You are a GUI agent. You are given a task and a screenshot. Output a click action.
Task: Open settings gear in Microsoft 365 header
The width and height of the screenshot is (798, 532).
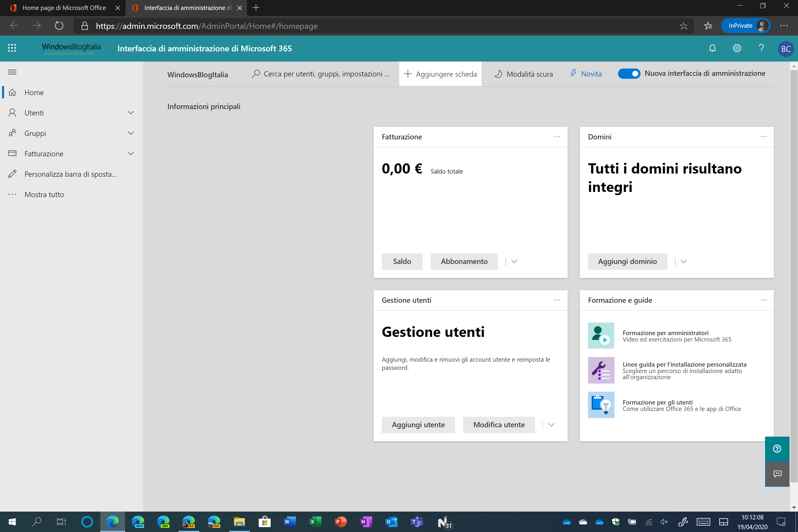[x=737, y=48]
